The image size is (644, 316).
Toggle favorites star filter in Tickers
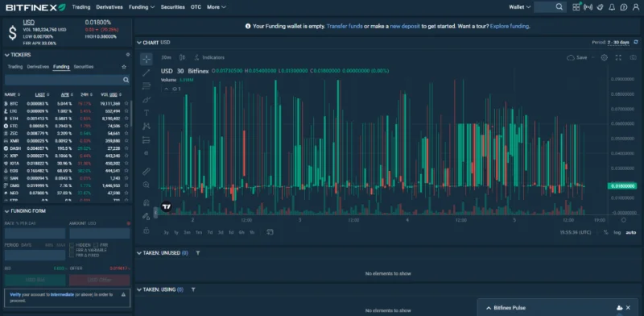tap(124, 67)
